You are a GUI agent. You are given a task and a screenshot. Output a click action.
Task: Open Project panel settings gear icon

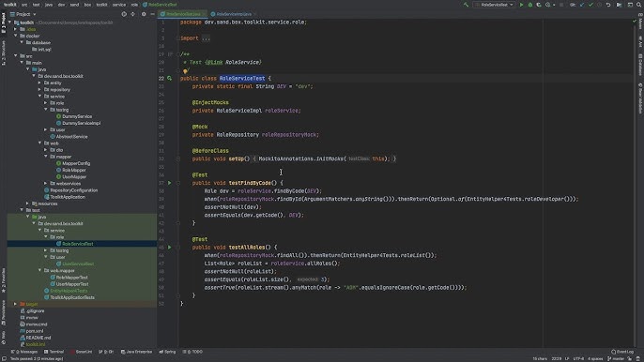tap(144, 14)
